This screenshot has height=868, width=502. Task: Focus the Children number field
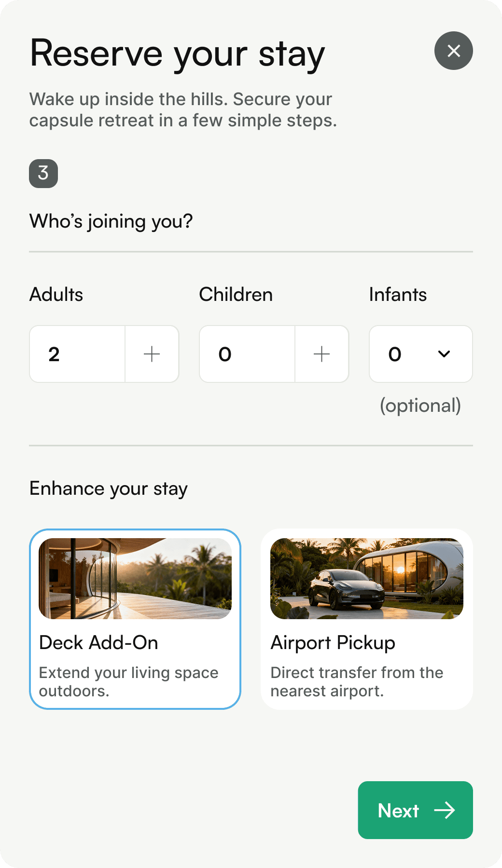pyautogui.click(x=247, y=354)
